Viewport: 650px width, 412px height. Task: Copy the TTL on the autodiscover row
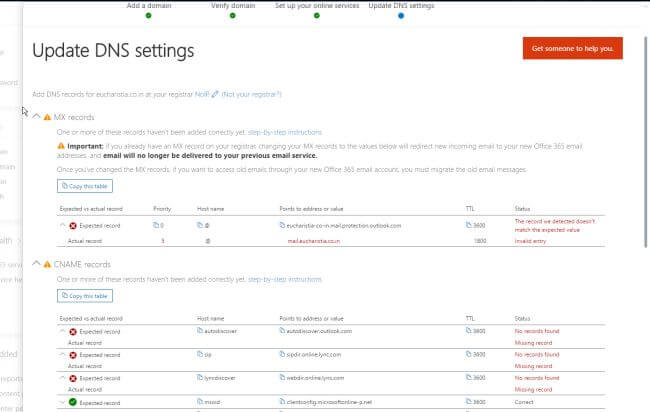[x=469, y=331]
